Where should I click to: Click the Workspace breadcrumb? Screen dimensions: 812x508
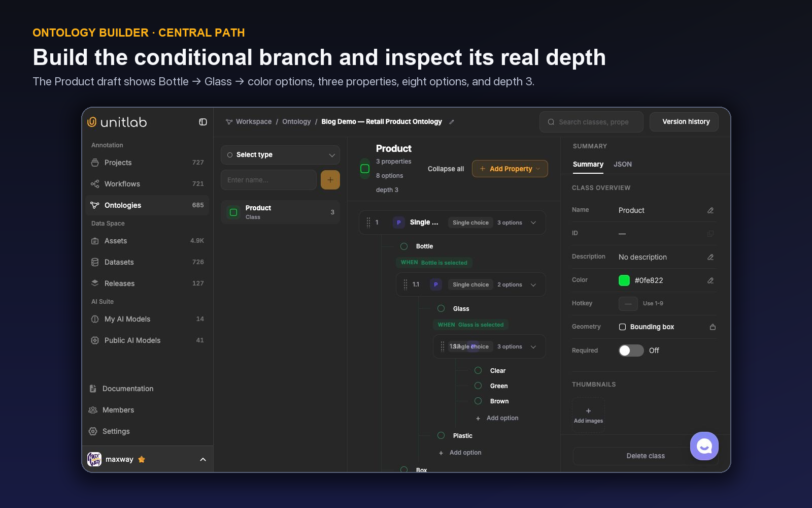point(254,122)
